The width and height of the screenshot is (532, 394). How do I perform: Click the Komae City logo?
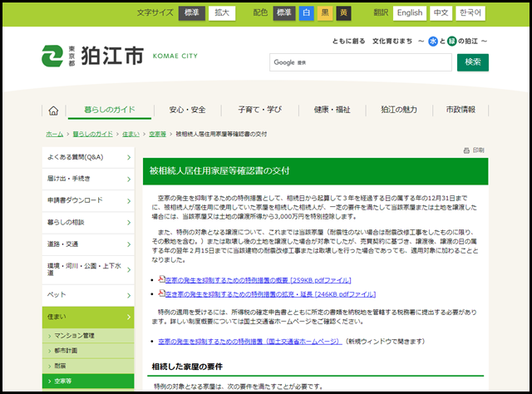120,56
